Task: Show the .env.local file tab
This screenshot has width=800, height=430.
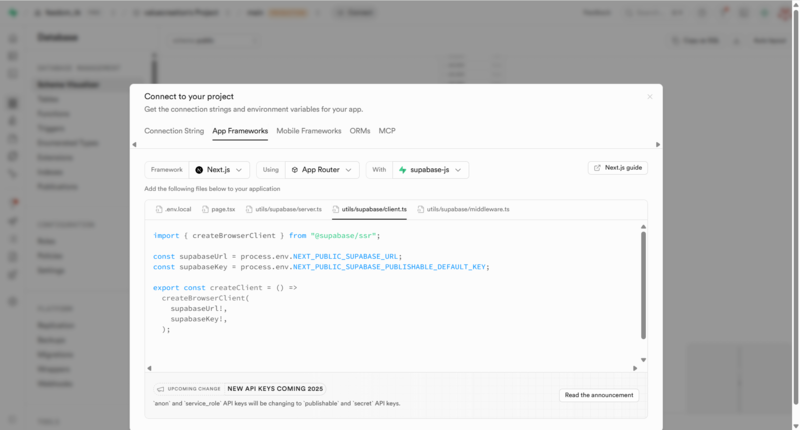Action: 173,209
